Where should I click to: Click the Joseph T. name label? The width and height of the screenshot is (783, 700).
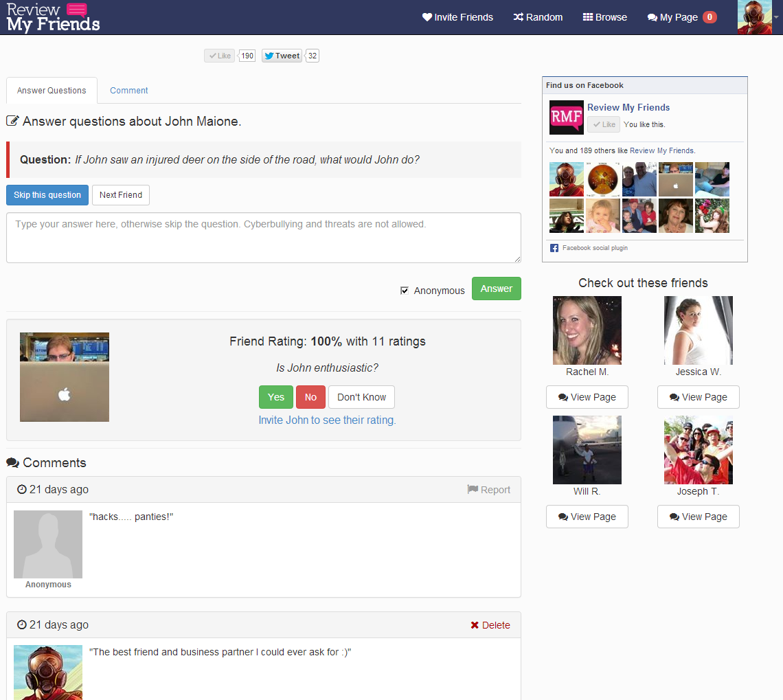(x=699, y=491)
